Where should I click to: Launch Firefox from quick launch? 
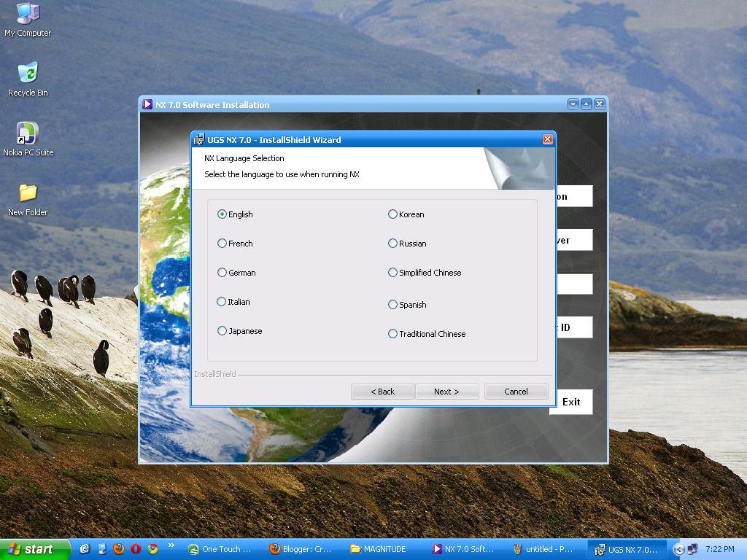[x=119, y=549]
